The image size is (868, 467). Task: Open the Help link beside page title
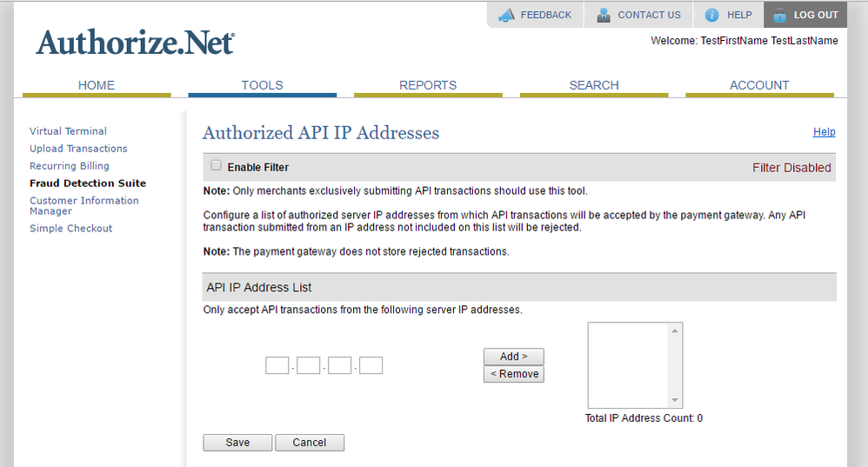coord(824,132)
